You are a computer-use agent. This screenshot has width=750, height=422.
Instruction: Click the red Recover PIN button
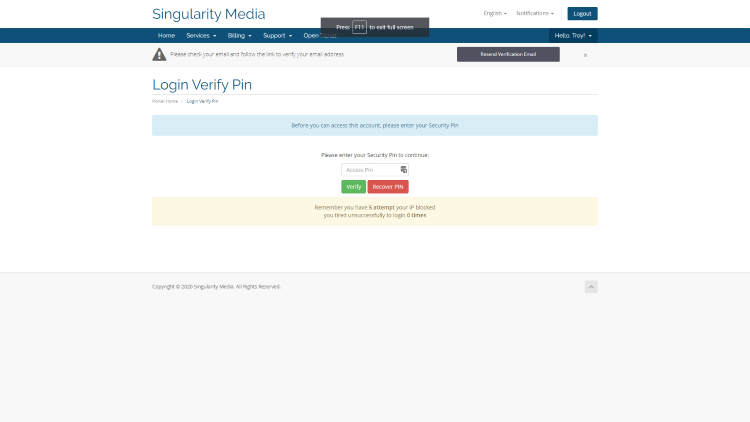pos(388,187)
